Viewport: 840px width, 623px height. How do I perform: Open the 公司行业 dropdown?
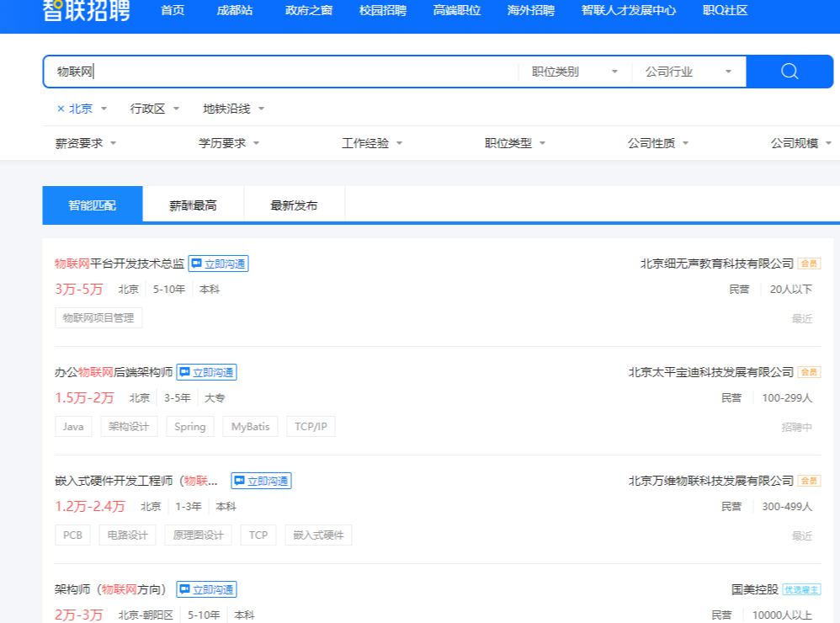[x=688, y=72]
